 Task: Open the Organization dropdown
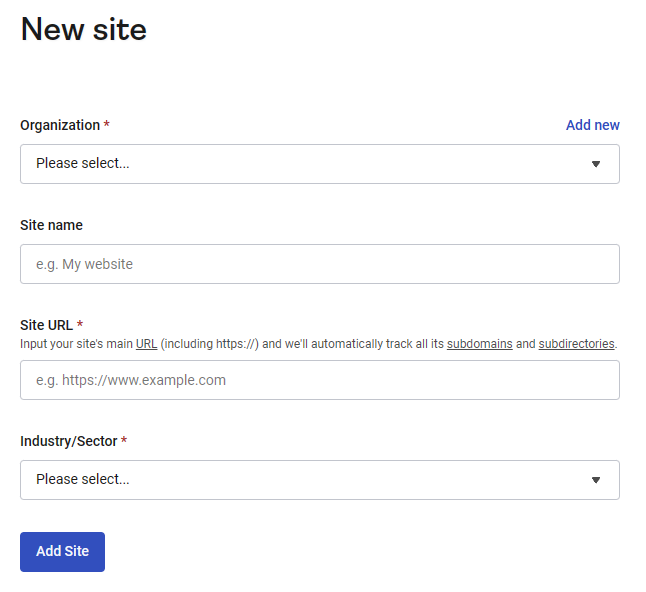click(x=300, y=164)
